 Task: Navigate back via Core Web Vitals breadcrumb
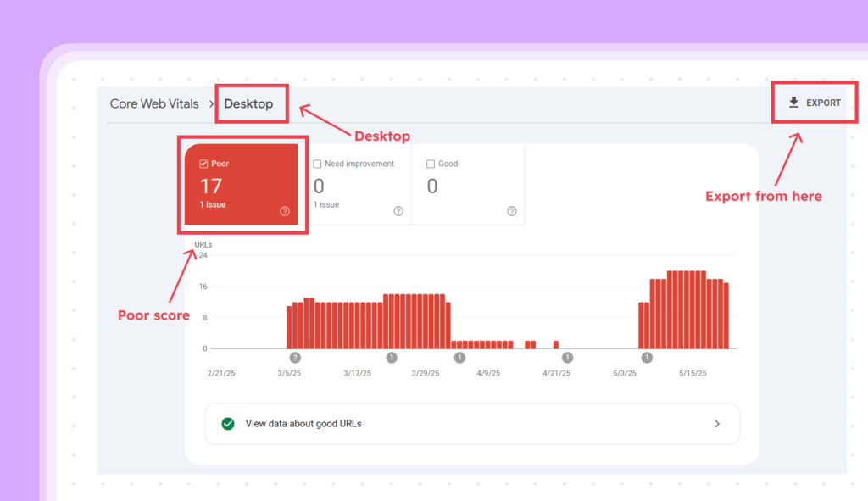[155, 103]
